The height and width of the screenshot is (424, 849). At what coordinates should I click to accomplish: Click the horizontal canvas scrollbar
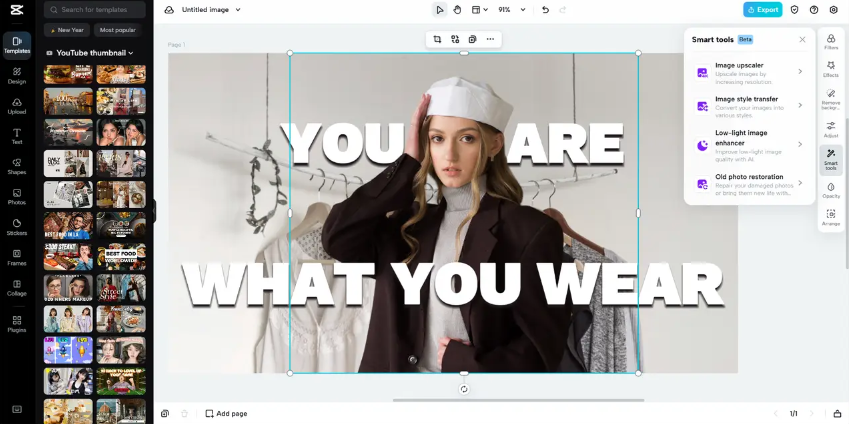[x=519, y=400]
